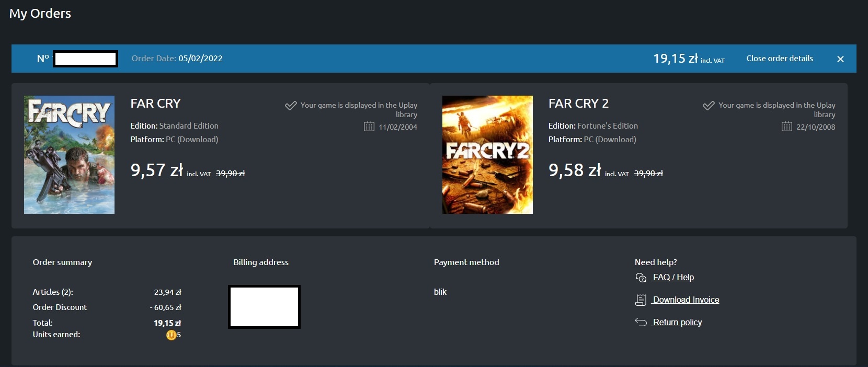This screenshot has width=868, height=367.
Task: Click the 'Billing address' heading
Action: point(261,262)
